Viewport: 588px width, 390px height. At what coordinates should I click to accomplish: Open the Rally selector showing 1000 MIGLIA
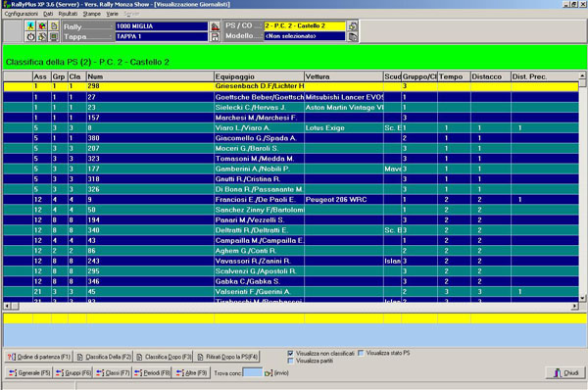tap(162, 26)
